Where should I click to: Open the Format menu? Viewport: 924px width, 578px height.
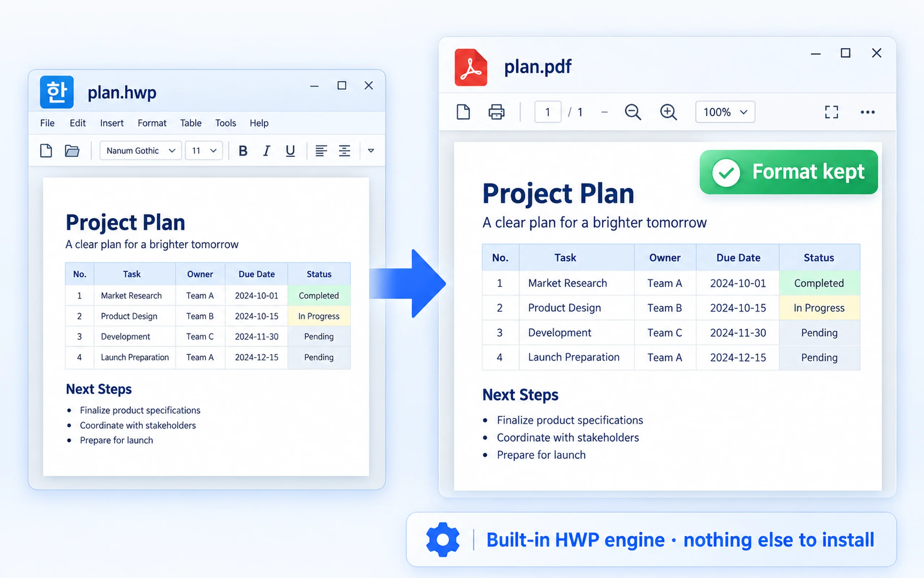click(x=152, y=123)
